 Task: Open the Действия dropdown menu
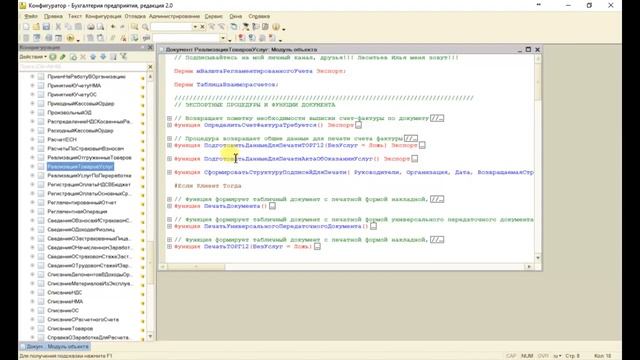pos(33,57)
